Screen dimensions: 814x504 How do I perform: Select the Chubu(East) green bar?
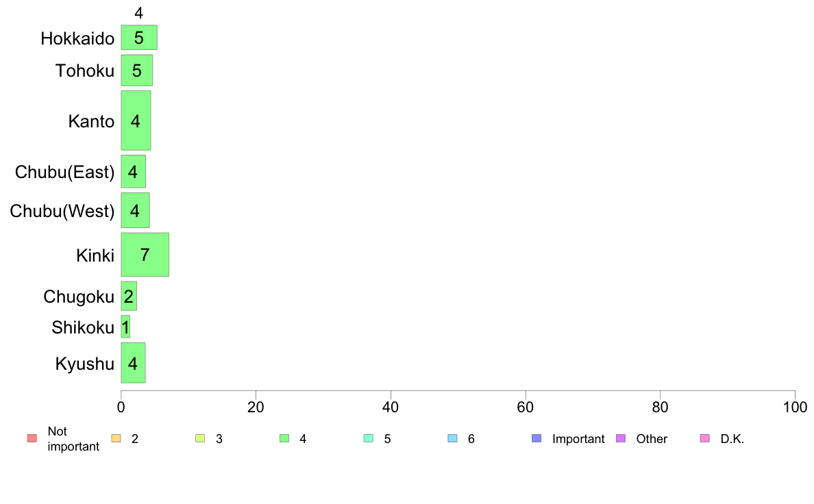(134, 171)
